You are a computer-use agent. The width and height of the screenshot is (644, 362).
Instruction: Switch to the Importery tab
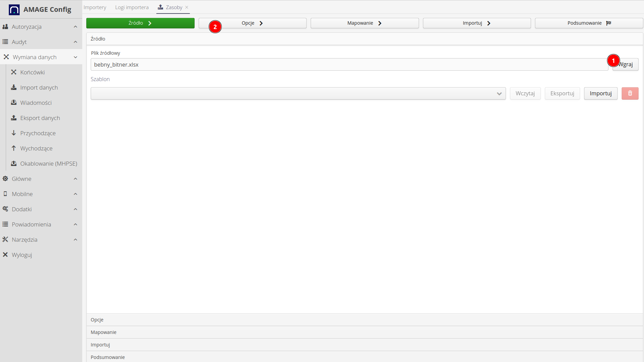point(95,7)
